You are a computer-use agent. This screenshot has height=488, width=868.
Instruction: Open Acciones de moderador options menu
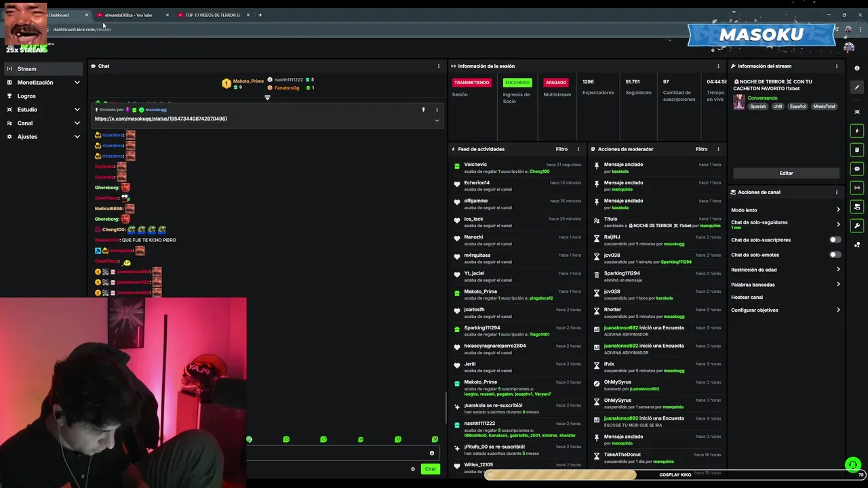coord(718,149)
